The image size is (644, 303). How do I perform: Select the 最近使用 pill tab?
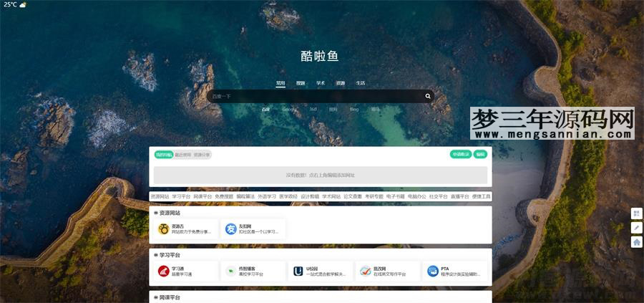[182, 155]
